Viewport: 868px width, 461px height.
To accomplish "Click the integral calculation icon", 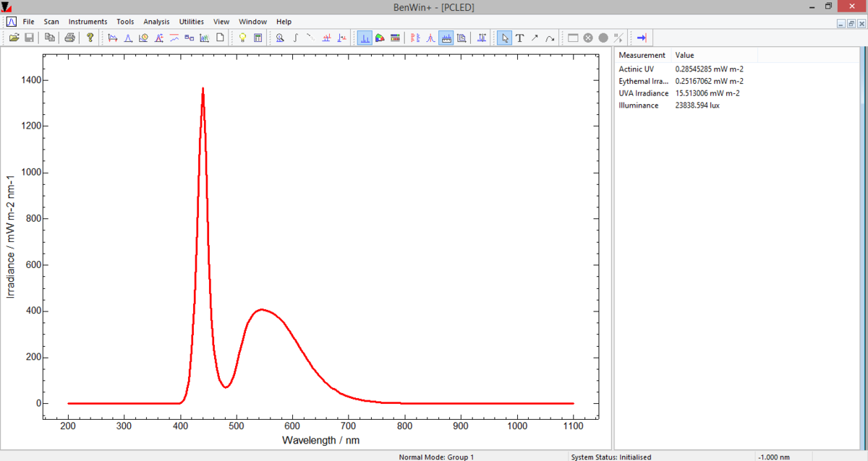I will coord(294,37).
